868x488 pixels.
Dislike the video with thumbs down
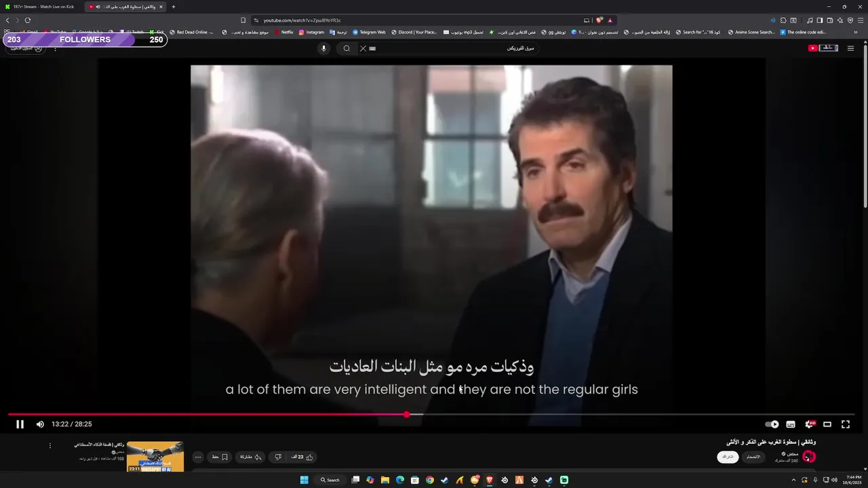pos(278,457)
